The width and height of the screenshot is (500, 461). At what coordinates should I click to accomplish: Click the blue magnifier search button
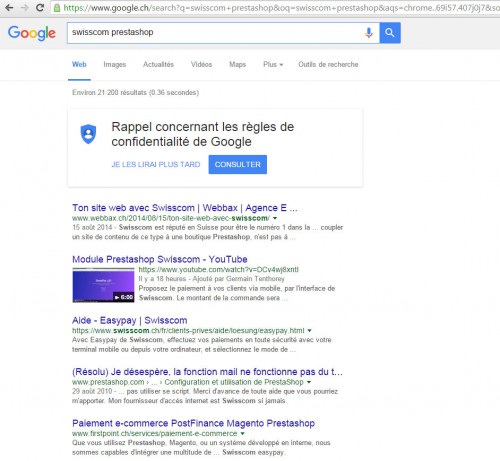tap(390, 33)
